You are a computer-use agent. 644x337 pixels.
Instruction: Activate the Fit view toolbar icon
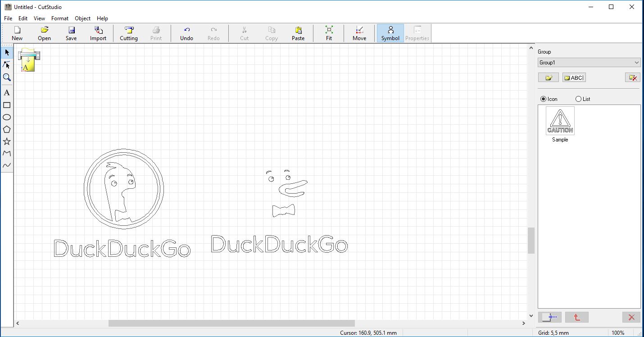[329, 32]
